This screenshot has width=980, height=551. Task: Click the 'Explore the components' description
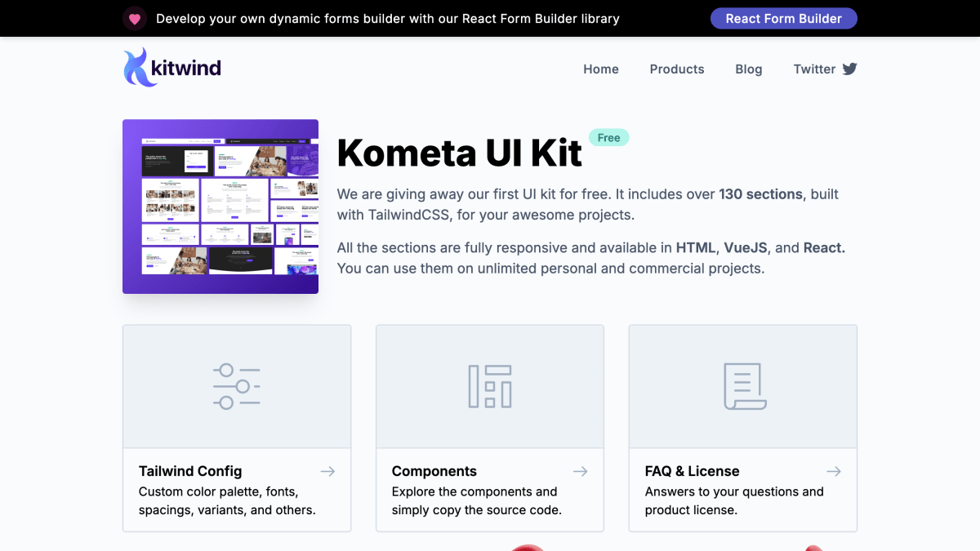pos(477,501)
